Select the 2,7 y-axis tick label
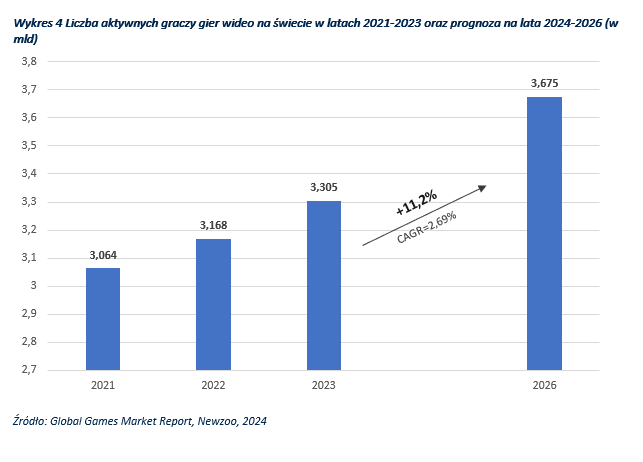 pos(29,370)
